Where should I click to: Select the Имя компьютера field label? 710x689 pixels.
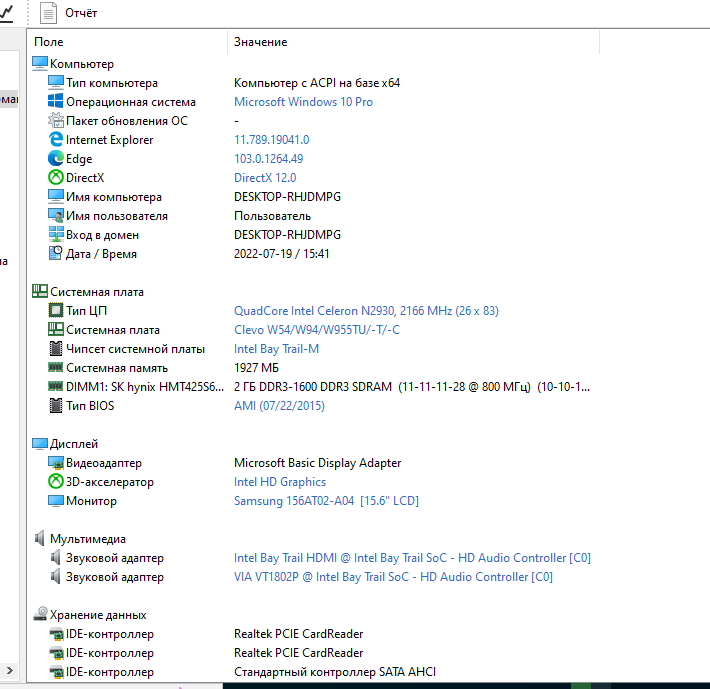(x=114, y=197)
